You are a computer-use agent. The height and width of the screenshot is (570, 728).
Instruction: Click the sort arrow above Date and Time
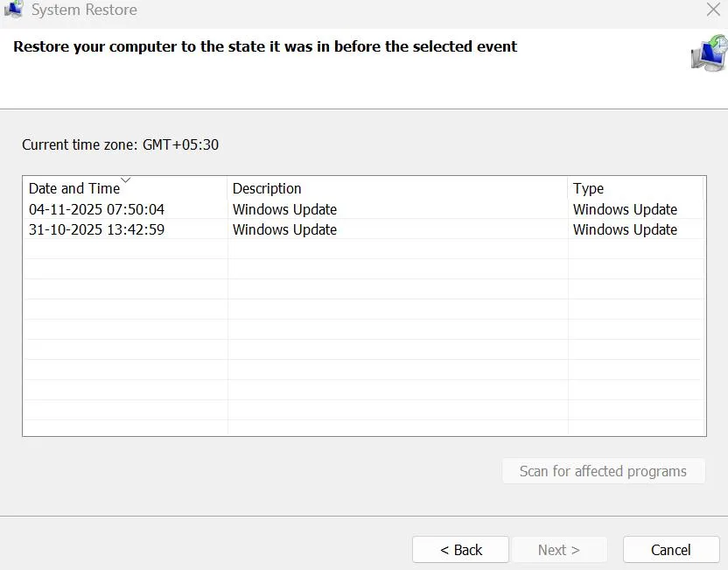[x=125, y=180]
